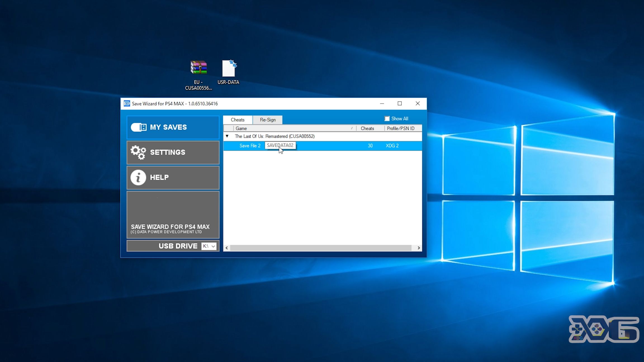This screenshot has width=644, height=362.
Task: Open the MY SAVES section
Action: coord(173,127)
